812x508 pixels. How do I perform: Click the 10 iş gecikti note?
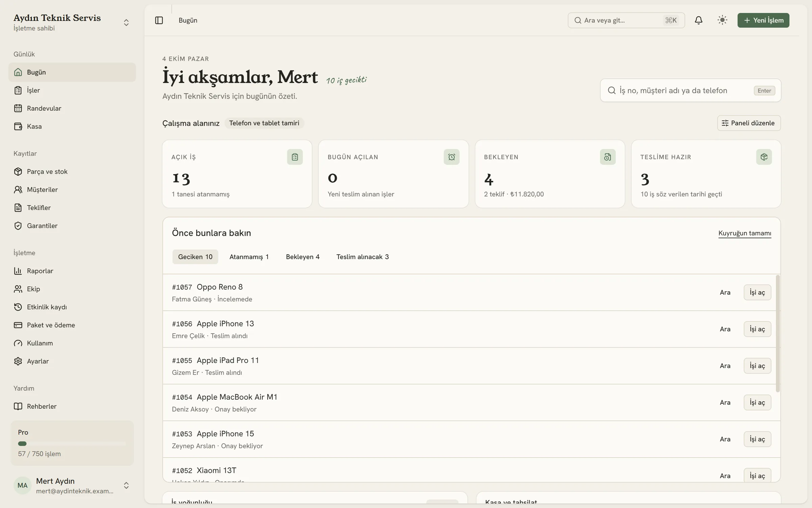pyautogui.click(x=346, y=80)
